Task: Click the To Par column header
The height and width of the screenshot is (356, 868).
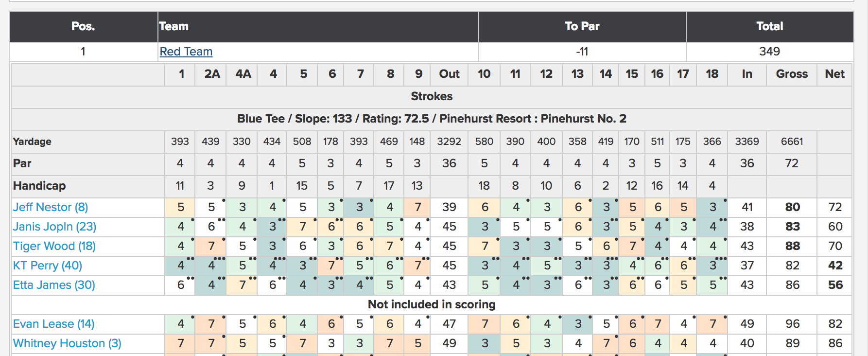Action: 582,26
